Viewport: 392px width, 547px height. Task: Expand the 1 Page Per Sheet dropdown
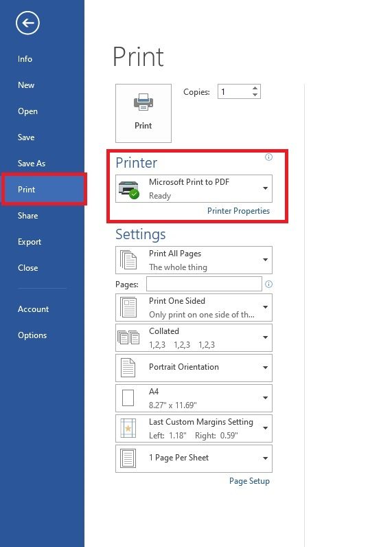[x=265, y=458]
